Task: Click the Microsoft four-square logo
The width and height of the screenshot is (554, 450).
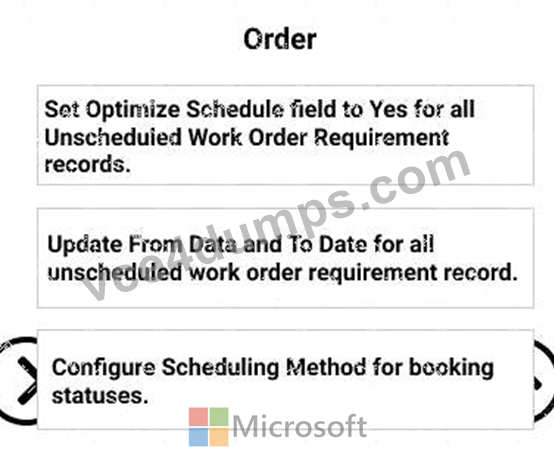Action: [x=208, y=427]
